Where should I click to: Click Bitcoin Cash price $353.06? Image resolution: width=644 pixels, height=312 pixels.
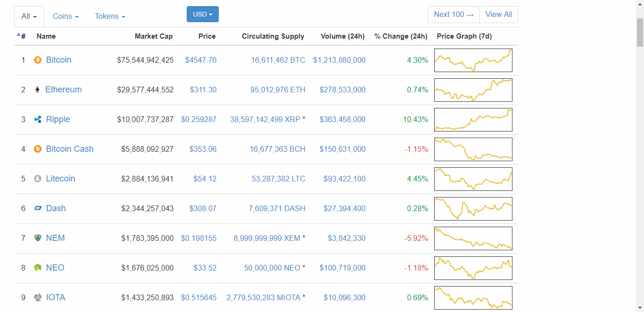[x=203, y=149]
